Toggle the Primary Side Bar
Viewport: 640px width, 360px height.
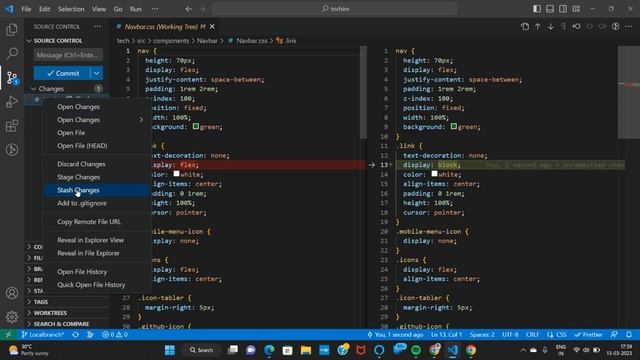(x=537, y=9)
